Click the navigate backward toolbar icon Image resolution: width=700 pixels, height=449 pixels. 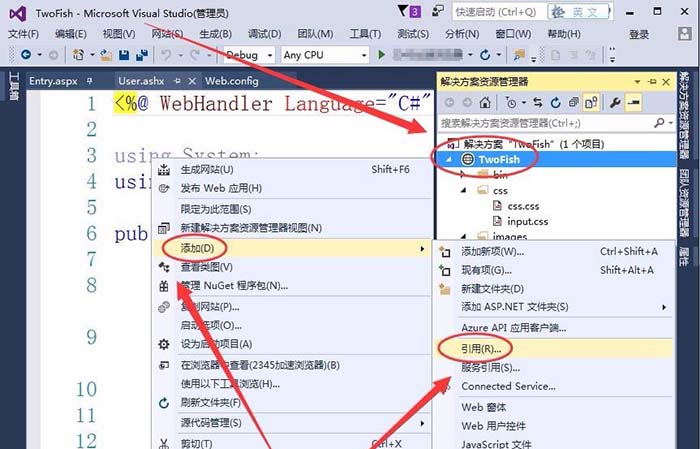pos(26,55)
